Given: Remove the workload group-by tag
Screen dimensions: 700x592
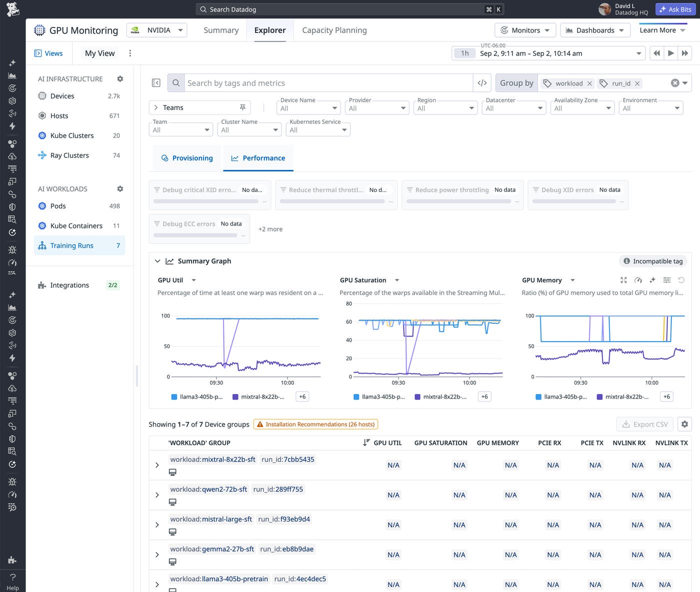Looking at the screenshot, I should pos(589,83).
